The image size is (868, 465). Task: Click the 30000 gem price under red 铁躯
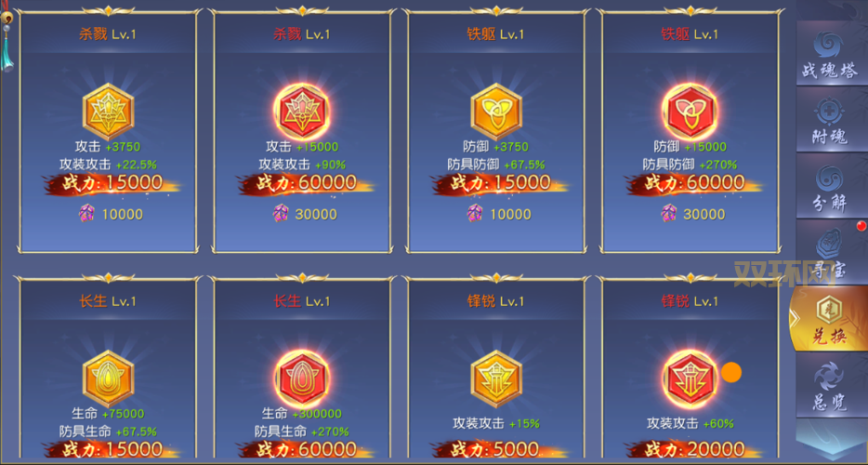coord(692,214)
